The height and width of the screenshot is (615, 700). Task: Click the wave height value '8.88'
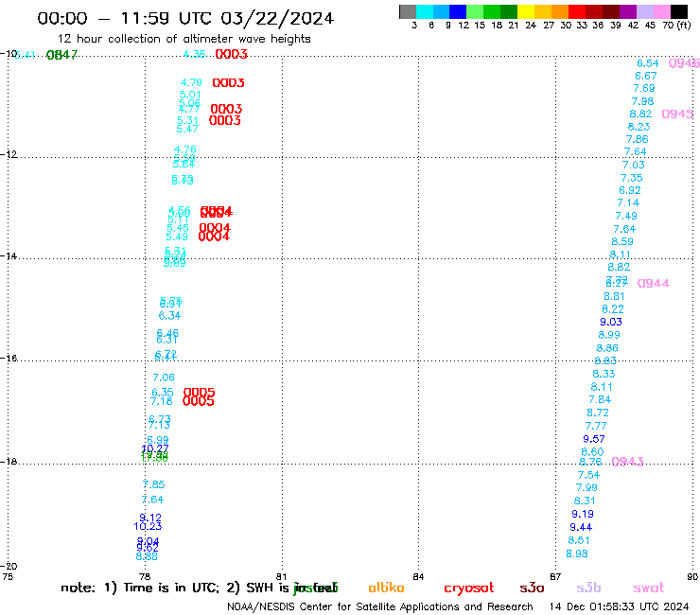[x=147, y=557]
